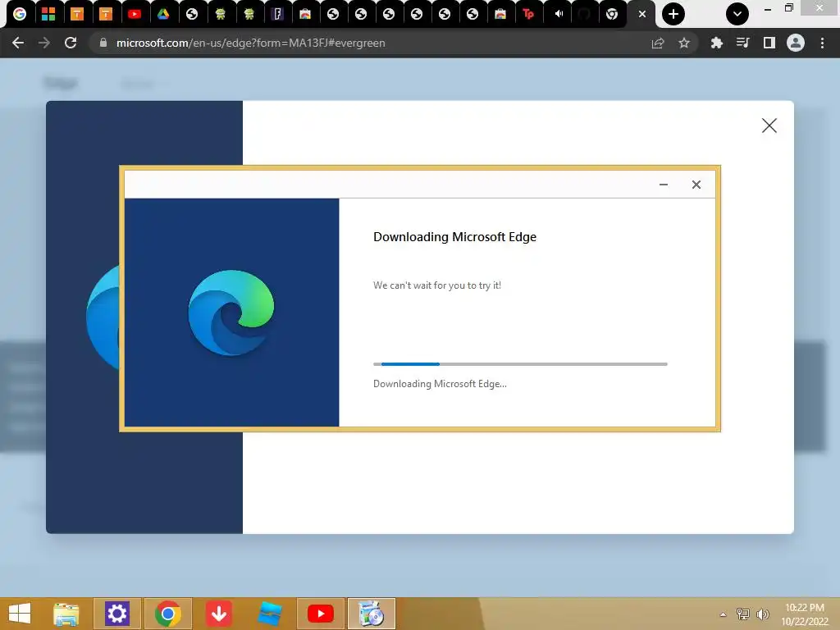Click 'We can't wait for you to try it!' text

437,285
